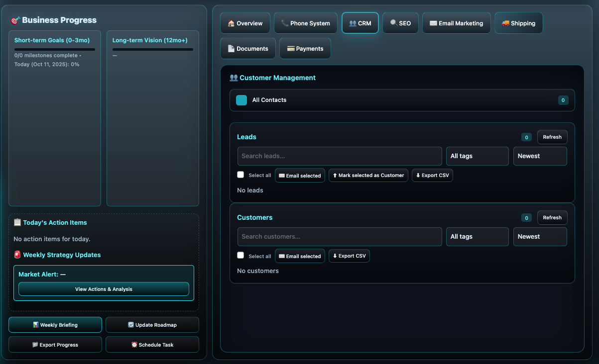Click the teal All Contacts color square

click(x=241, y=100)
